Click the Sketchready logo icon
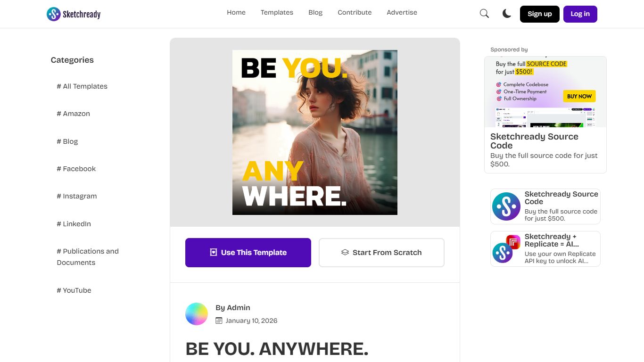Image resolution: width=644 pixels, height=362 pixels. point(54,14)
